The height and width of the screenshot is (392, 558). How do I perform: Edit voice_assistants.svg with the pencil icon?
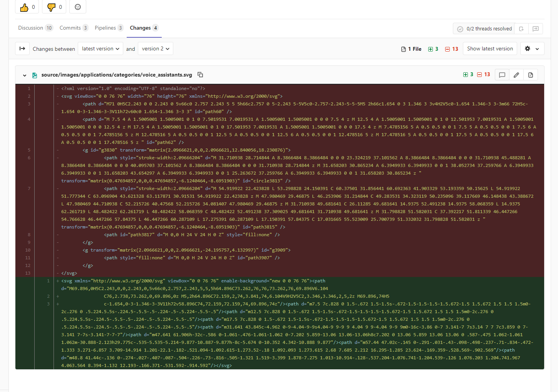coord(516,75)
